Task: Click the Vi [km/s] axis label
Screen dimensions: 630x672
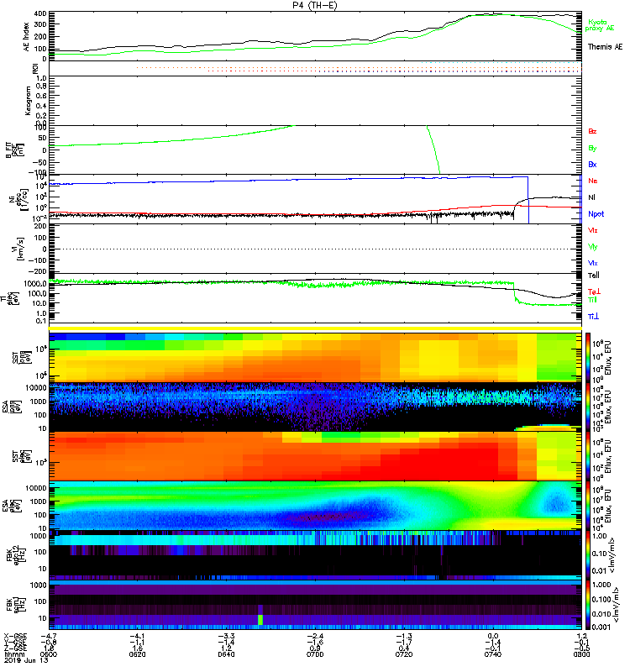Action: pyautogui.click(x=18, y=249)
